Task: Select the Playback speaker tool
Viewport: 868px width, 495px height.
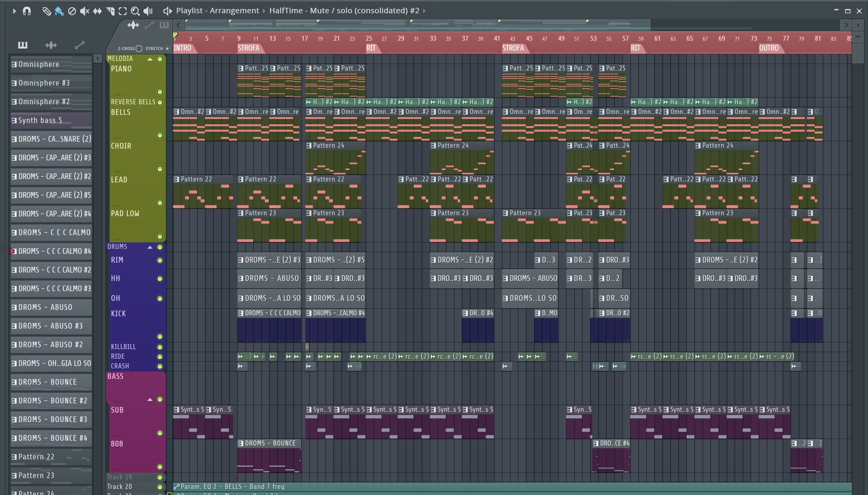Action: (148, 11)
